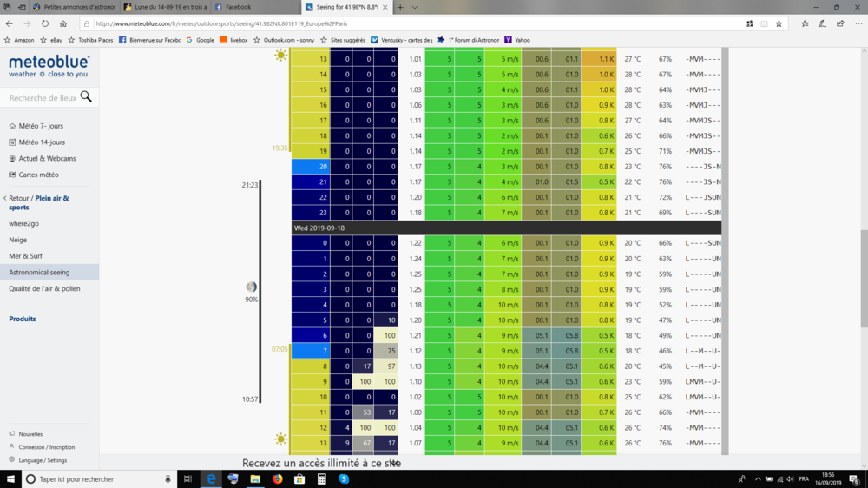Open Yahoo bookmark
Image resolution: width=868 pixels, height=488 pixels.
tap(517, 40)
